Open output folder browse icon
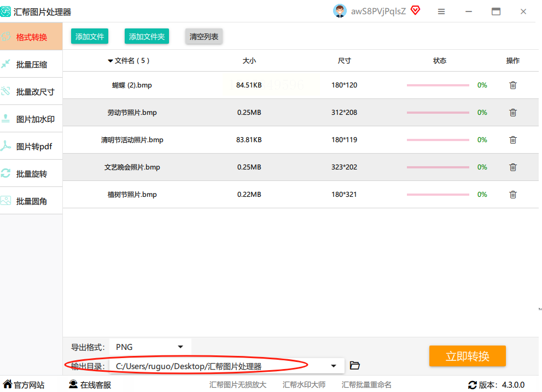This screenshot has height=392, width=542. click(x=354, y=365)
